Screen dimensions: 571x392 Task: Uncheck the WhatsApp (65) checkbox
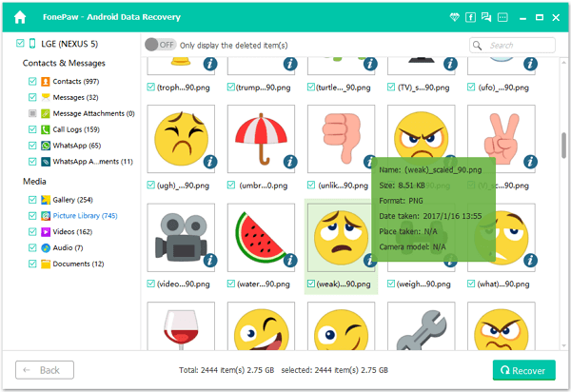pyautogui.click(x=32, y=146)
